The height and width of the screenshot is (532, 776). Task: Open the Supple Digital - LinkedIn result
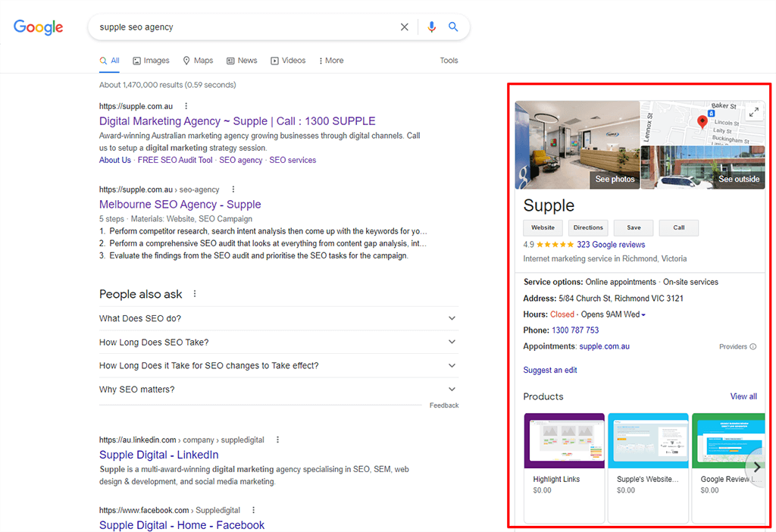tap(159, 455)
